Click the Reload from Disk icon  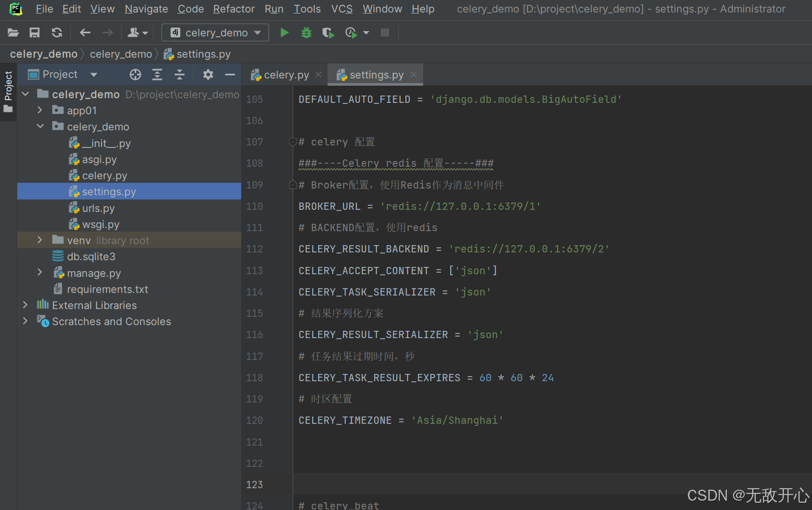(x=57, y=33)
